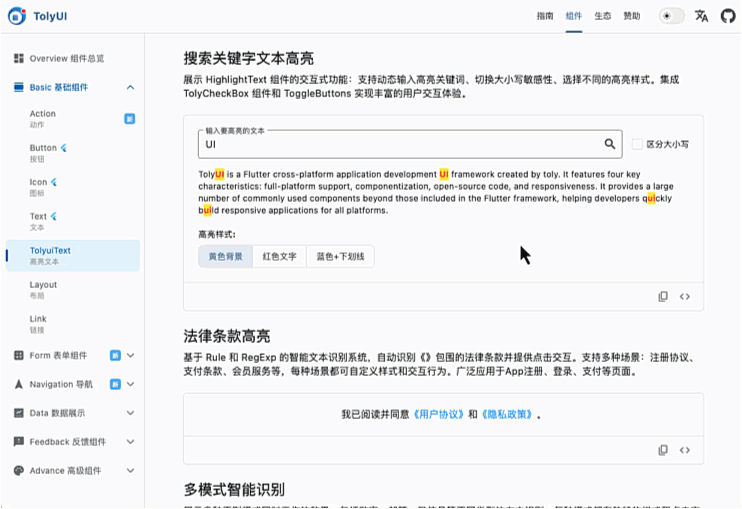This screenshot has height=509, width=742.
Task: Open the Link 链接 sidebar item
Action: pyautogui.click(x=73, y=324)
